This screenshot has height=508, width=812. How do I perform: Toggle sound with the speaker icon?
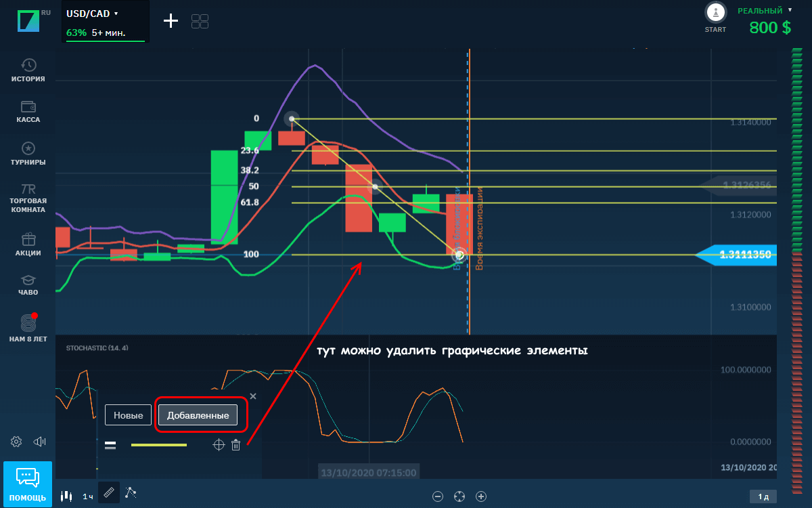click(x=40, y=442)
